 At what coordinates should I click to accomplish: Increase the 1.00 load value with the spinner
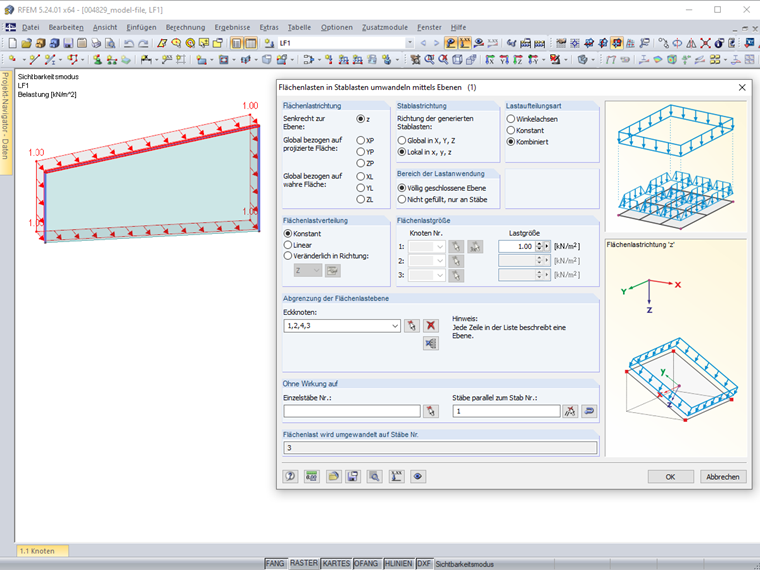[539, 244]
